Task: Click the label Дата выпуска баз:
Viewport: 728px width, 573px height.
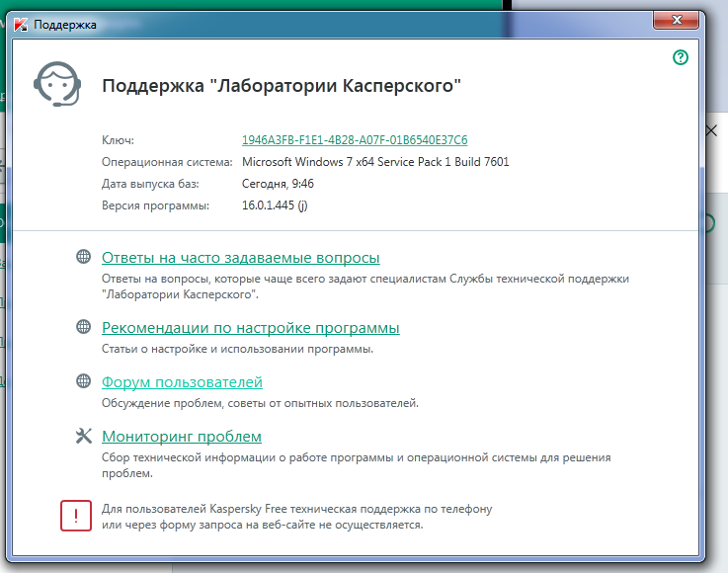Action: click(x=150, y=184)
